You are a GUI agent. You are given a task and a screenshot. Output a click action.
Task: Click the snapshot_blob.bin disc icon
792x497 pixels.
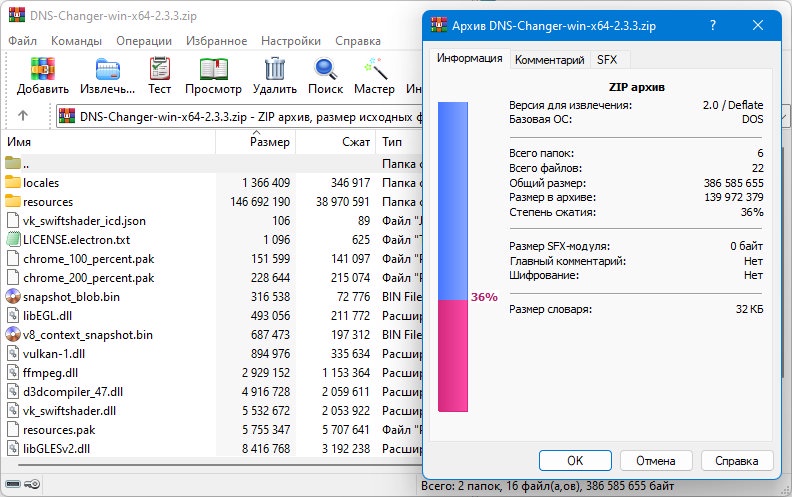point(13,296)
